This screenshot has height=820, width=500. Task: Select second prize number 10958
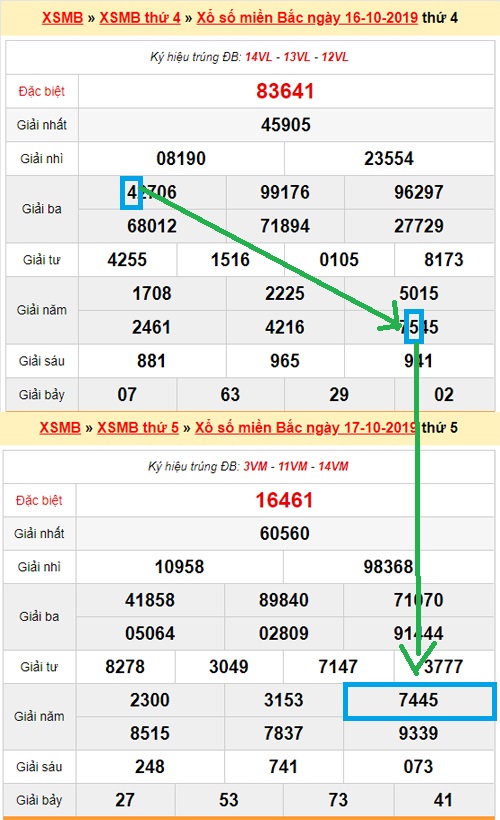point(179,567)
